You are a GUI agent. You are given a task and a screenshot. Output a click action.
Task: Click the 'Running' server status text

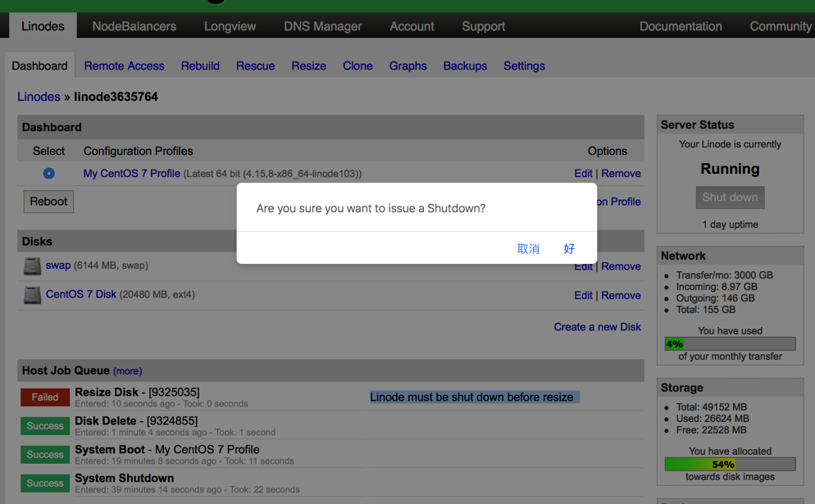[730, 169]
